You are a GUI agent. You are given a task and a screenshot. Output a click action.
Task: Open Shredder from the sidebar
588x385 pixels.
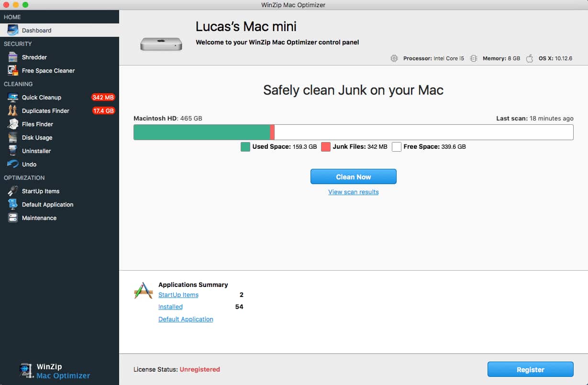(x=59, y=57)
